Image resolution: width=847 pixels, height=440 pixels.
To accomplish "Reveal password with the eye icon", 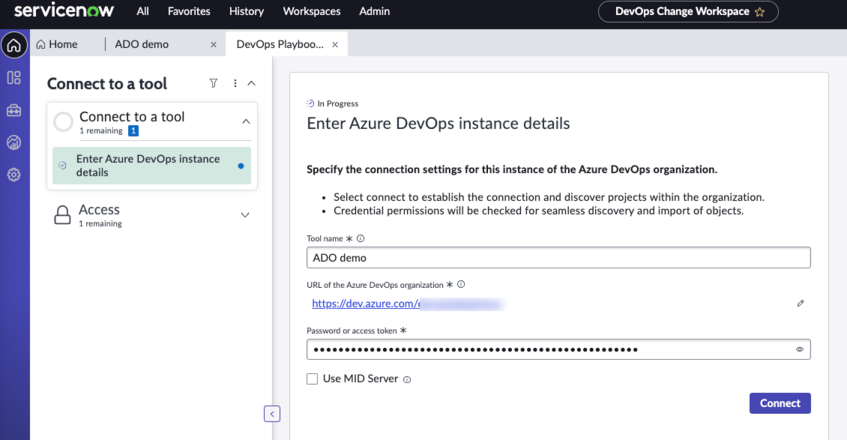I will tap(799, 349).
